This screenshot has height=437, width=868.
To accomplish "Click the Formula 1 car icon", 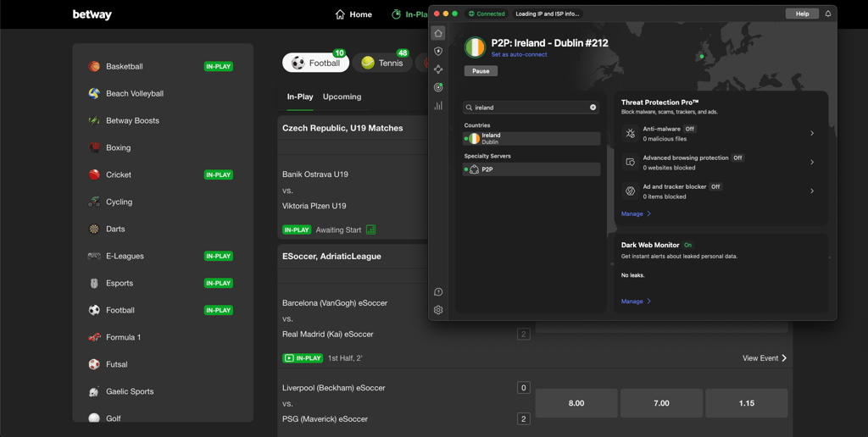I will point(94,337).
